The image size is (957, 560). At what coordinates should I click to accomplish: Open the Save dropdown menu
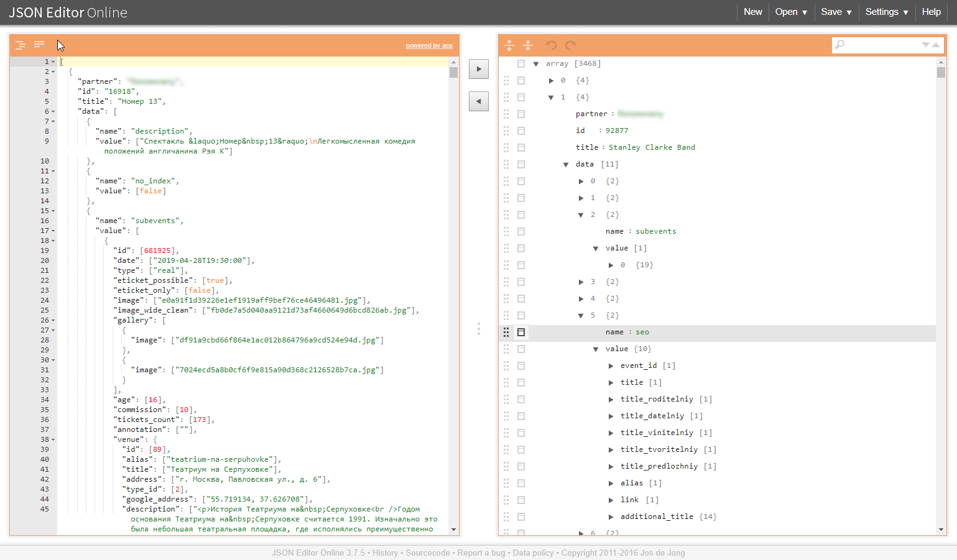click(836, 12)
